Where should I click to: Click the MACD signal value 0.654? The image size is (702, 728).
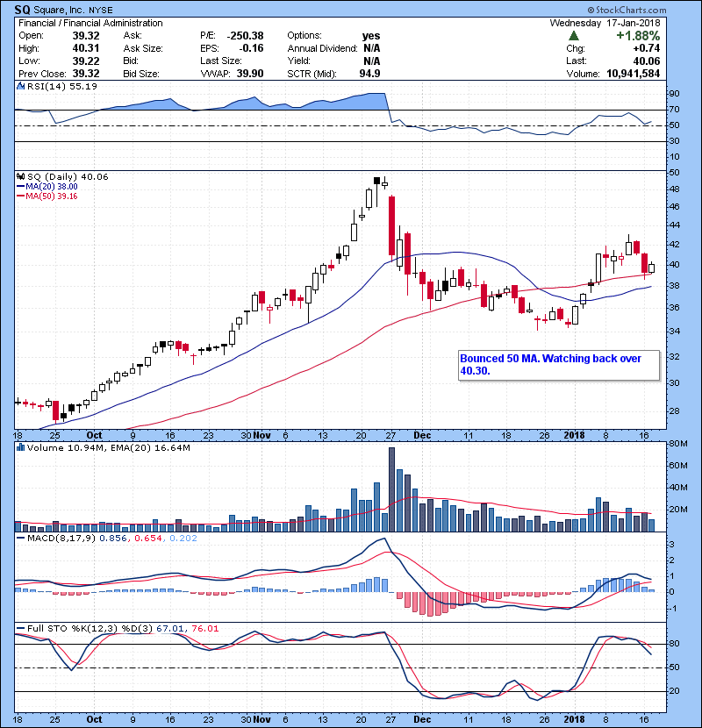tap(148, 539)
